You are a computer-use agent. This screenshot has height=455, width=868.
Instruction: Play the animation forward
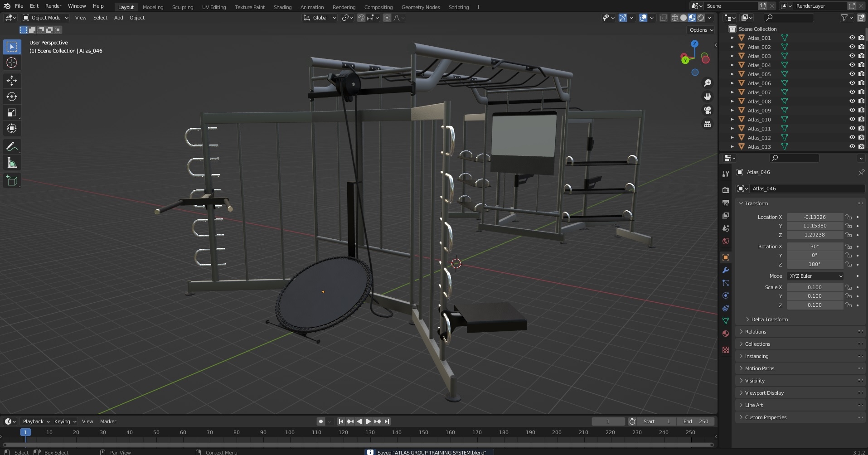pos(368,421)
